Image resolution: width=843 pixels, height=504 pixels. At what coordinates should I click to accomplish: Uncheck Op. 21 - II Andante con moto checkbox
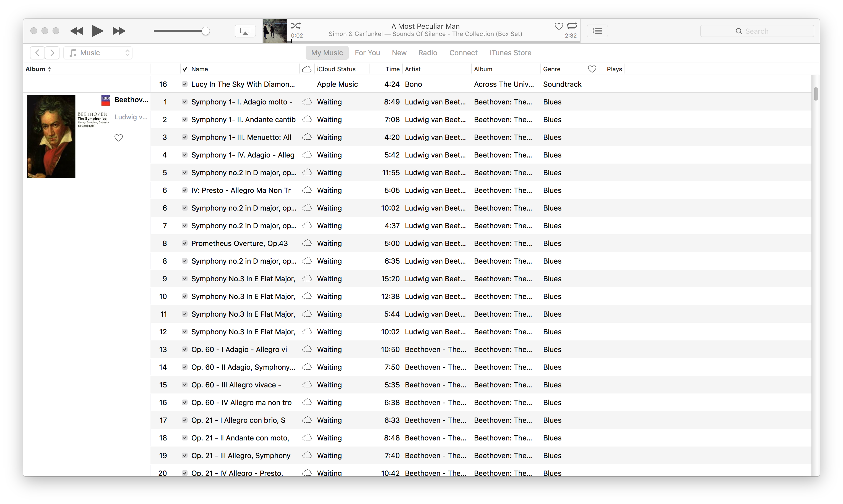point(184,437)
